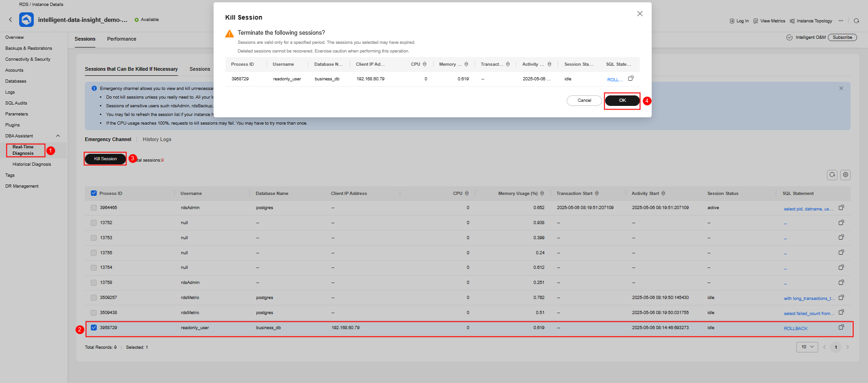Click the back arrow beside the instance name
This screenshot has height=383, width=868.
pos(10,20)
